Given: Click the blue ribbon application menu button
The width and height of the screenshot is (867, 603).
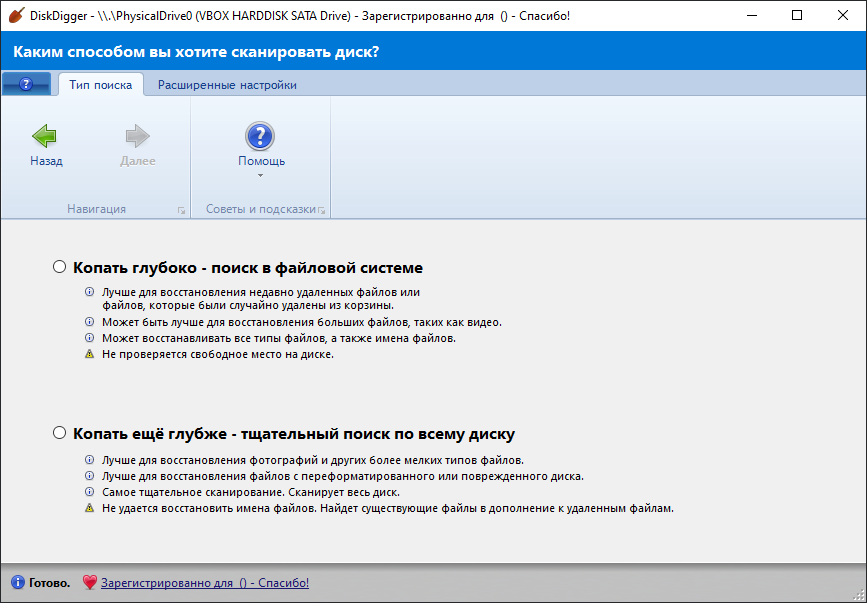Looking at the screenshot, I should coord(27,85).
